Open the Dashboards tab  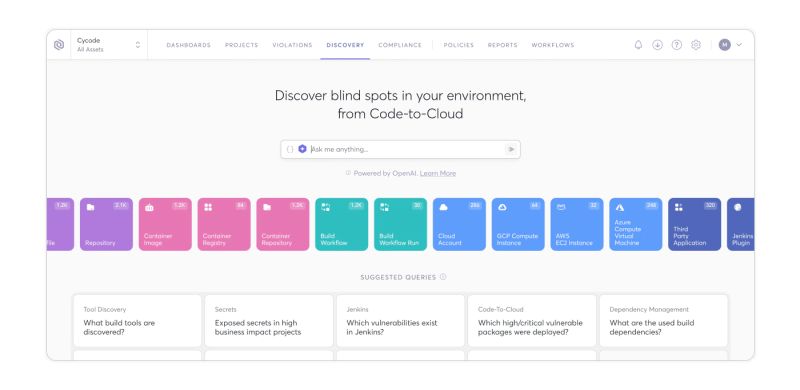coord(188,45)
